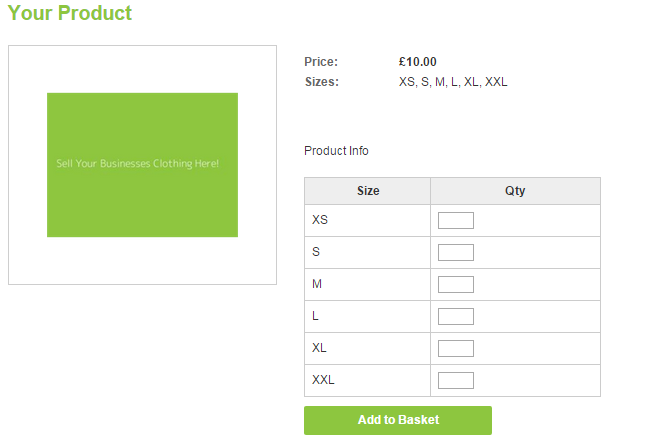Click the £10.00 price value
Image resolution: width=652 pixels, height=446 pixels.
[418, 62]
